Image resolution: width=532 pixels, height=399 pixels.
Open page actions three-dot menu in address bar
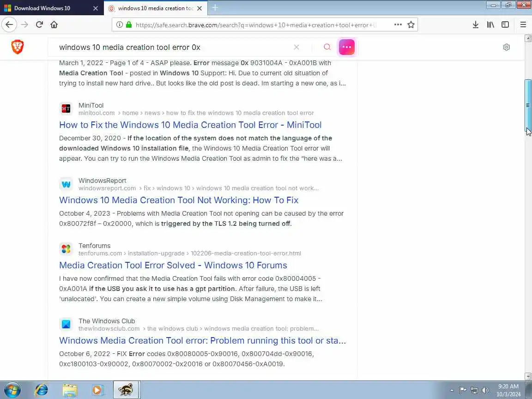click(398, 24)
